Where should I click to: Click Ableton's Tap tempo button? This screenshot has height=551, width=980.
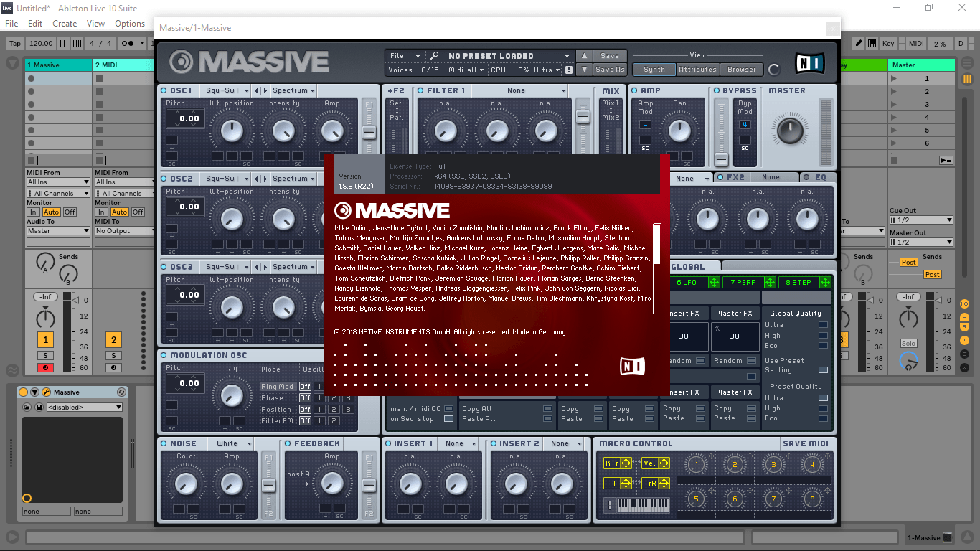pyautogui.click(x=15, y=44)
